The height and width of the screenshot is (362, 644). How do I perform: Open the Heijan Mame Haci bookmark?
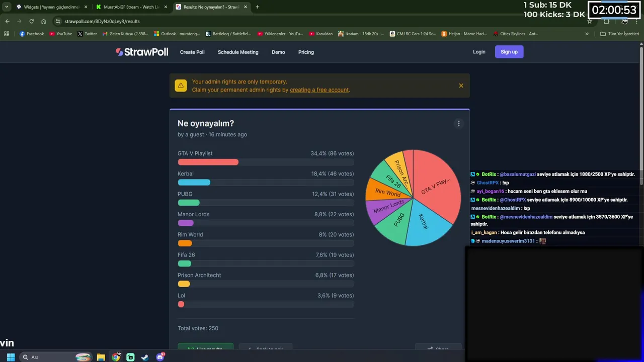click(464, 34)
